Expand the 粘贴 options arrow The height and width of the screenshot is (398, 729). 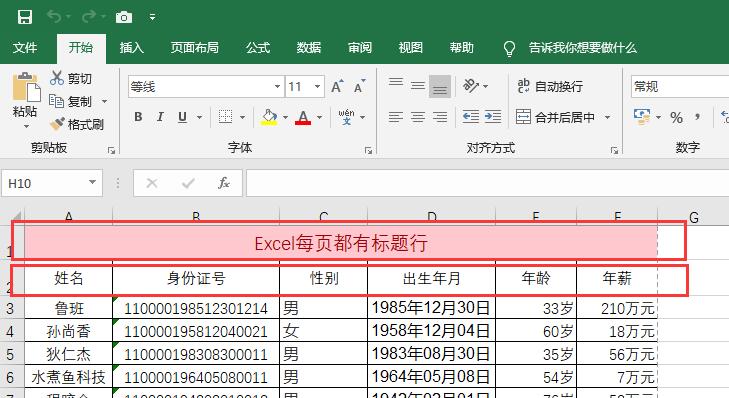26,126
